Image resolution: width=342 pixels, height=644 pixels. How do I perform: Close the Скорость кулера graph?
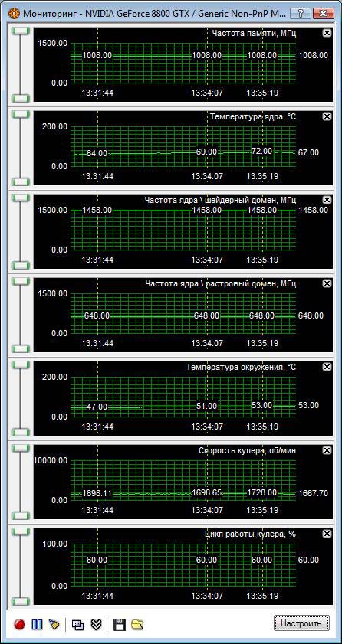pyautogui.click(x=327, y=450)
